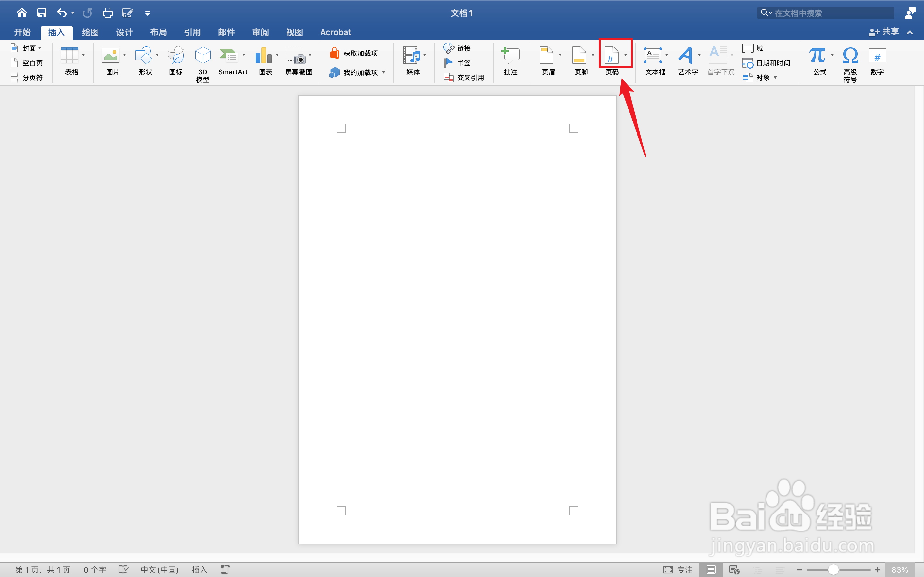The height and width of the screenshot is (577, 924).
Task: Switch to print layout view button
Action: (711, 569)
